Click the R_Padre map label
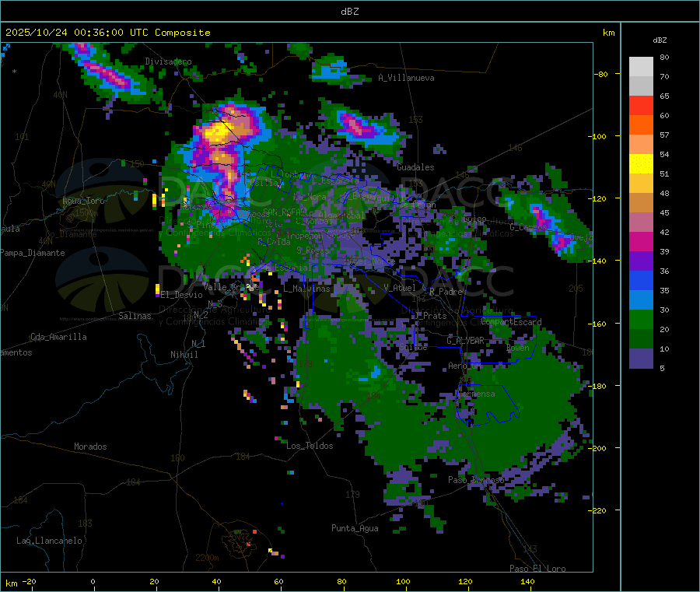The image size is (700, 592). pos(446,292)
